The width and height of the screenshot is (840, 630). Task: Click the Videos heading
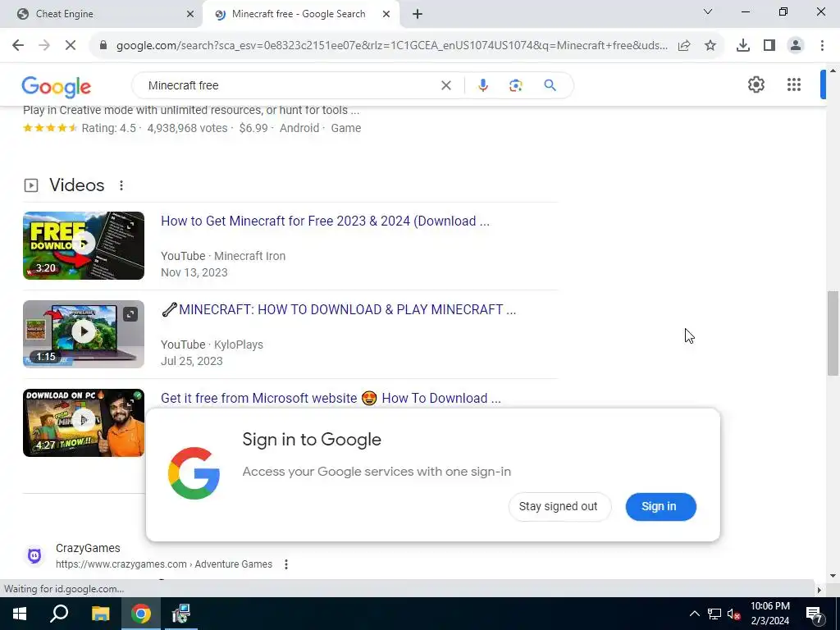[76, 185]
